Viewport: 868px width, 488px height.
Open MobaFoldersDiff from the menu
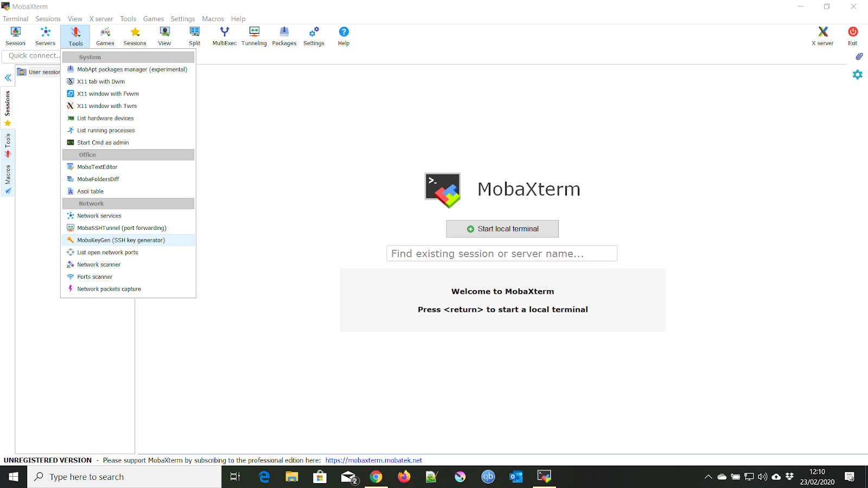129,179
